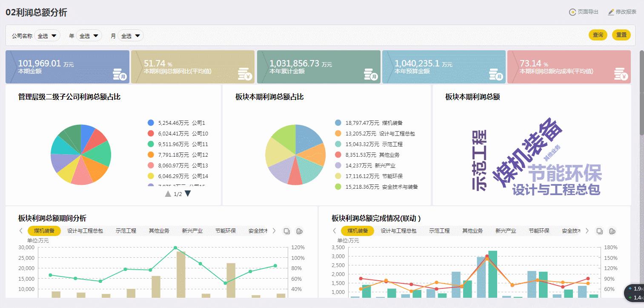Viewport: 644px width, 308px height.
Task: Click the upload/download speed indicator widget
Action: point(634,293)
